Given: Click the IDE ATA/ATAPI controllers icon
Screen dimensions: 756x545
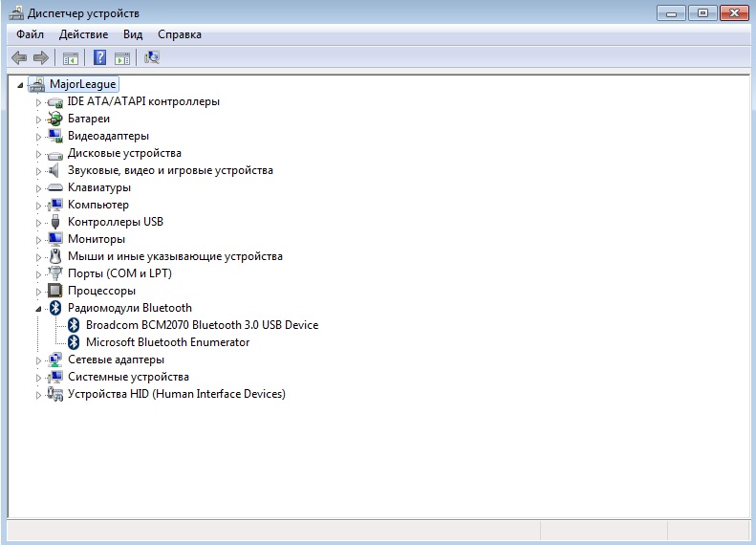Looking at the screenshot, I should point(55,102).
